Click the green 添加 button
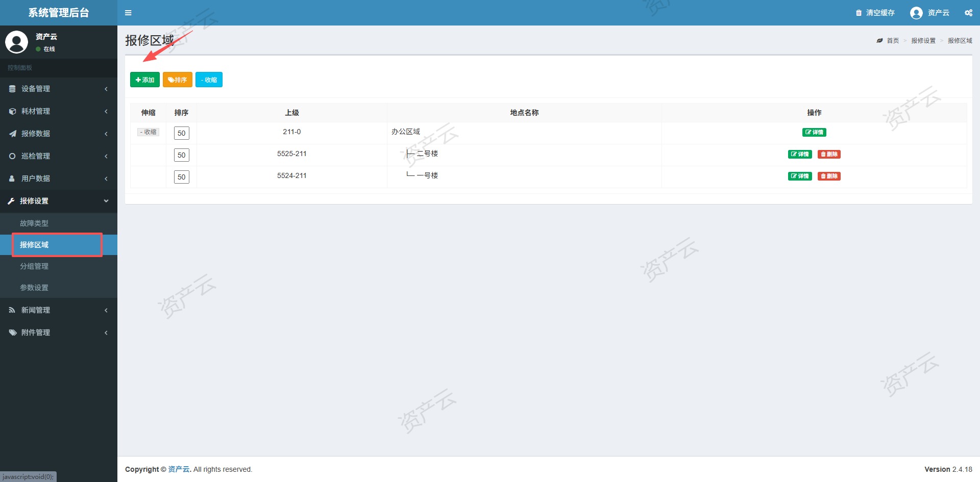This screenshot has height=482, width=980. tap(145, 80)
